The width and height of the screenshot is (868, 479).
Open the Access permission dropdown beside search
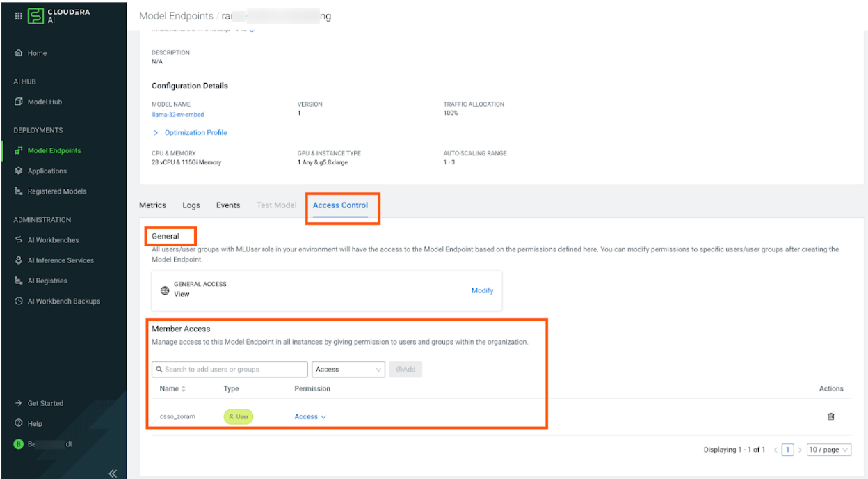(348, 370)
